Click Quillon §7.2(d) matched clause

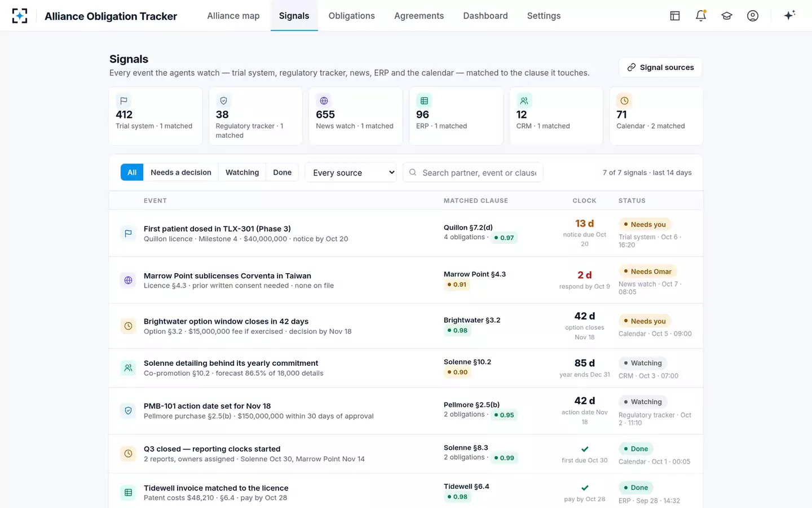click(468, 227)
